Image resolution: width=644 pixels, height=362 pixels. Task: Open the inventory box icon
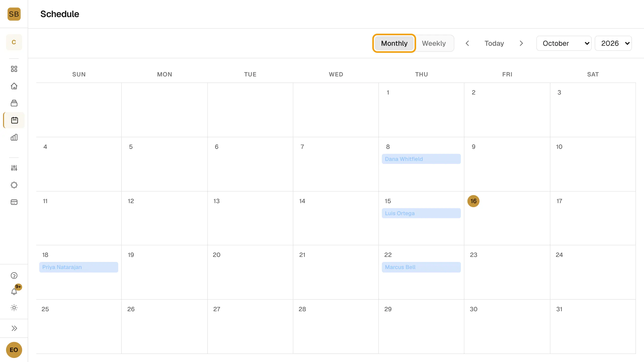coord(14,103)
